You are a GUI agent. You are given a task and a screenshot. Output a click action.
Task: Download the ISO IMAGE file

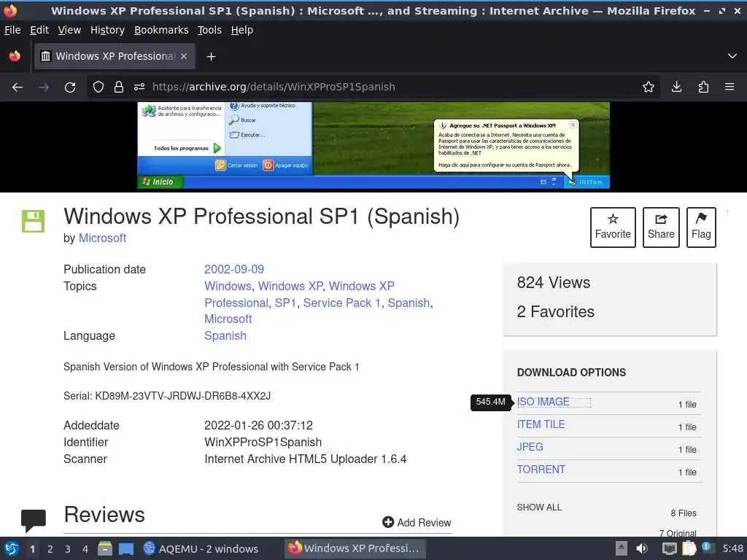pyautogui.click(x=543, y=402)
